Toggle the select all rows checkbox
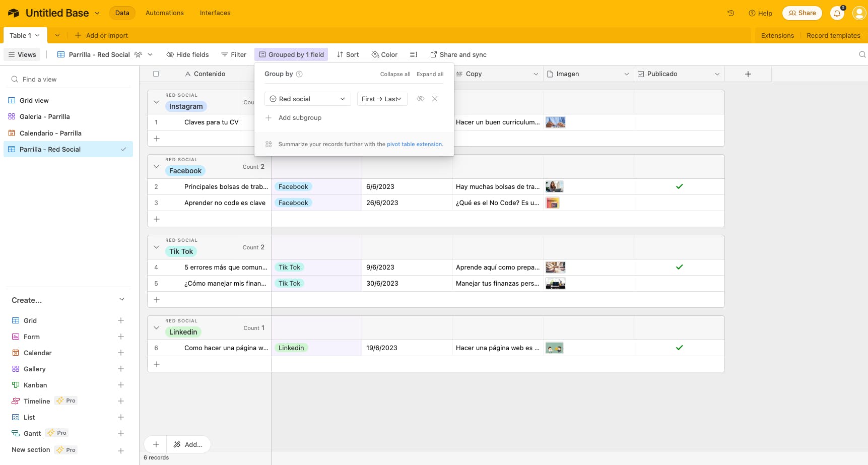The height and width of the screenshot is (465, 868). click(156, 74)
